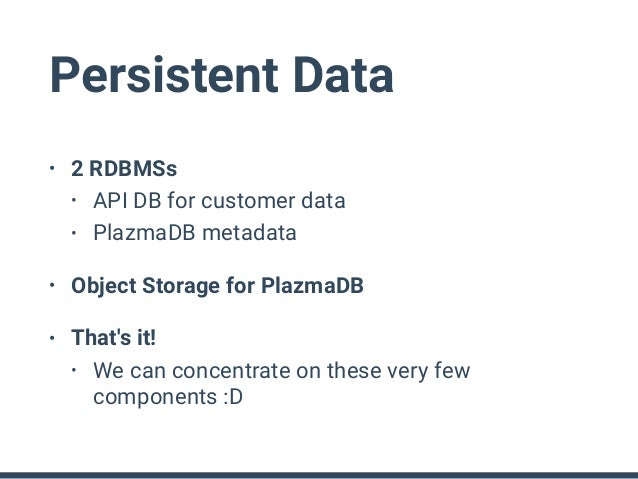Select the "That's it!" bold heading
The width and height of the screenshot is (638, 479).
click(x=114, y=337)
